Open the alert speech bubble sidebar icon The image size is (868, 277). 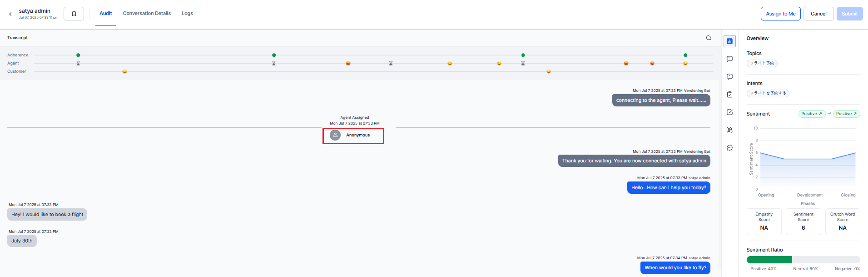click(729, 77)
